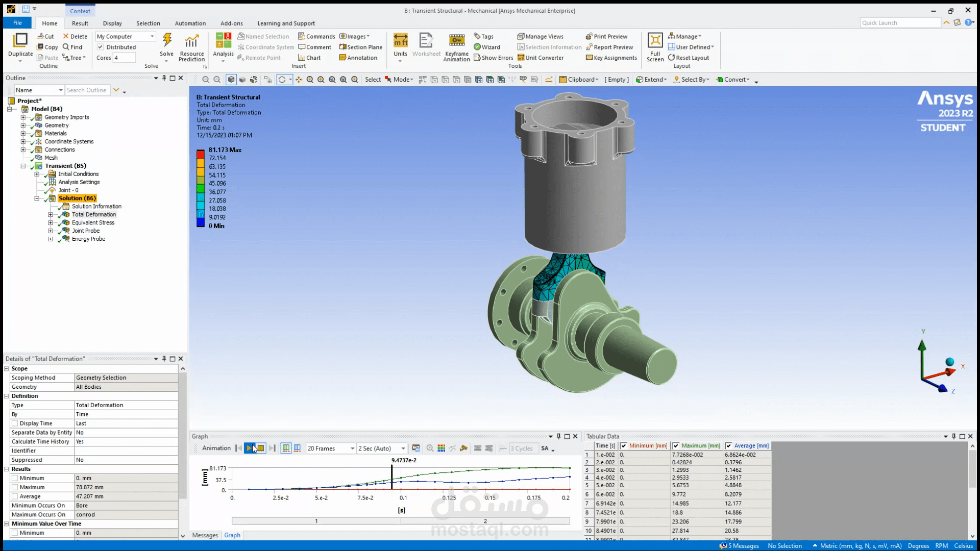980x551 pixels.
Task: Click Reset Layout
Action: coord(689,58)
